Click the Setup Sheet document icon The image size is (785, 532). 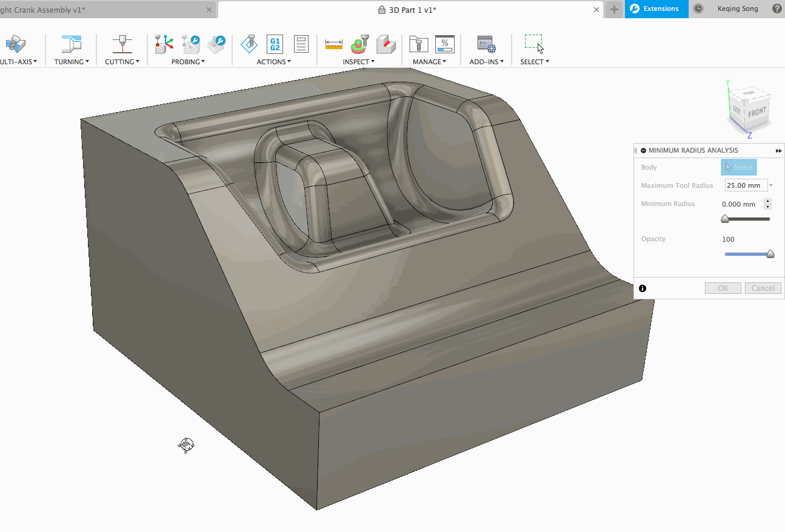301,44
